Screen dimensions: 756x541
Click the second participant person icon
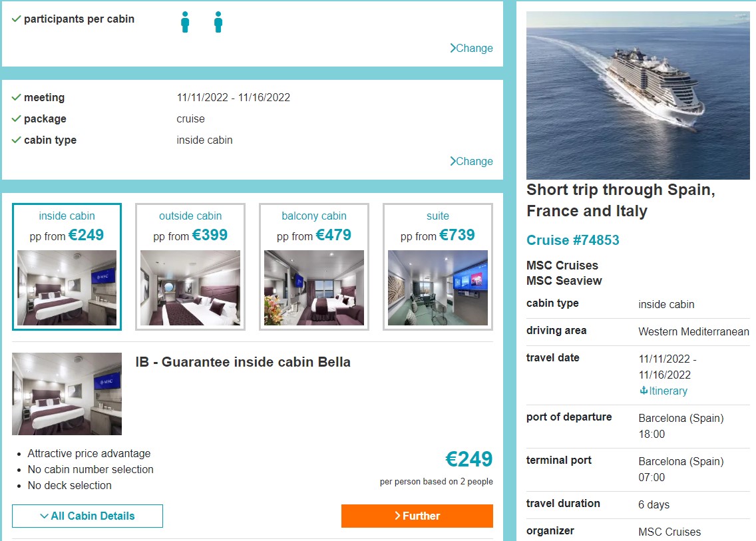(x=218, y=22)
